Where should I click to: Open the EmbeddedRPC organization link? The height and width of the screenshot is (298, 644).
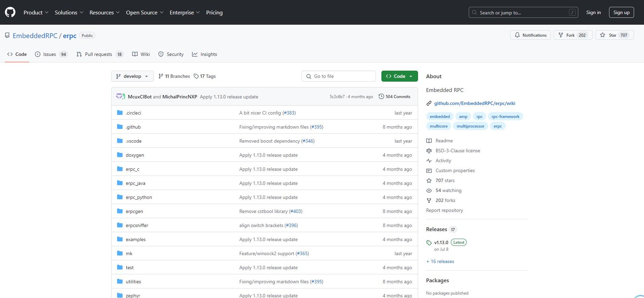click(x=35, y=36)
